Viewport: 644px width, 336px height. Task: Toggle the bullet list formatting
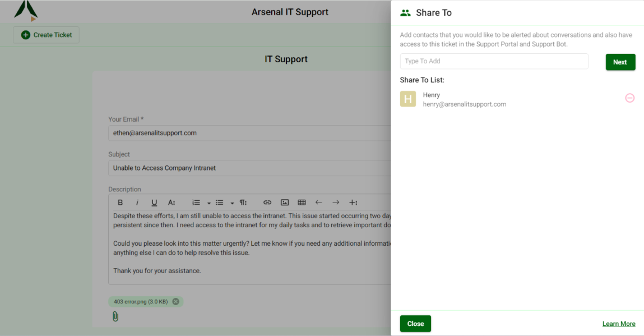219,202
